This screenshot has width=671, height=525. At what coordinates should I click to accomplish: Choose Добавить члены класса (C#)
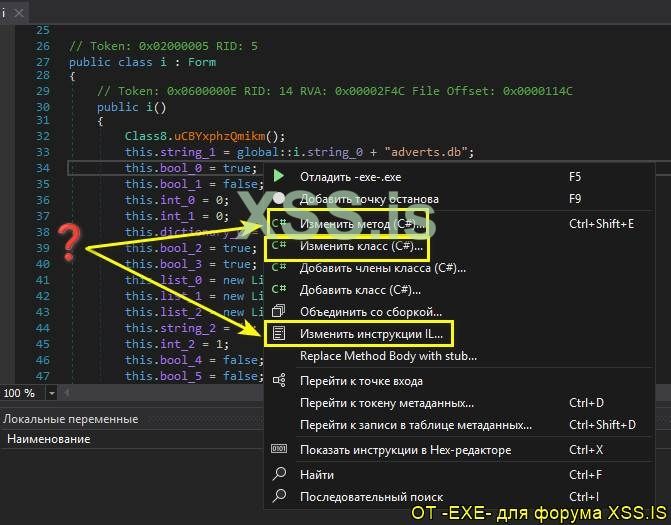coord(459,268)
